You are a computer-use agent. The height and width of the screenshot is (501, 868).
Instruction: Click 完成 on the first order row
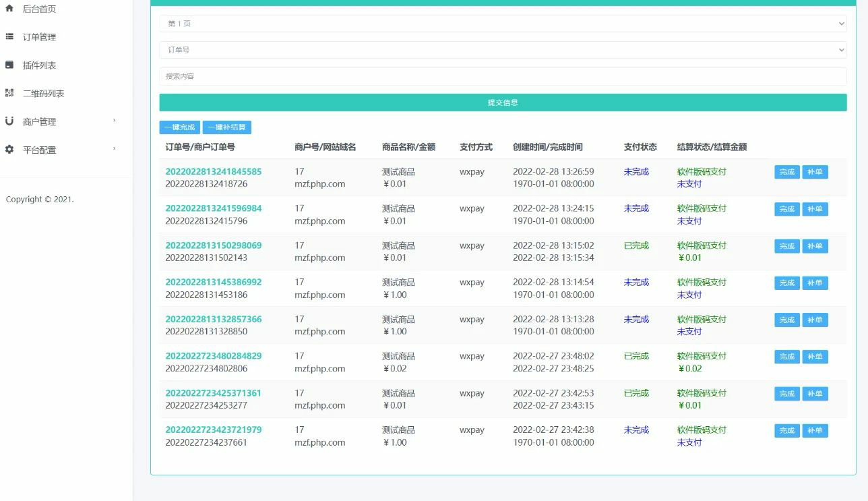point(786,172)
